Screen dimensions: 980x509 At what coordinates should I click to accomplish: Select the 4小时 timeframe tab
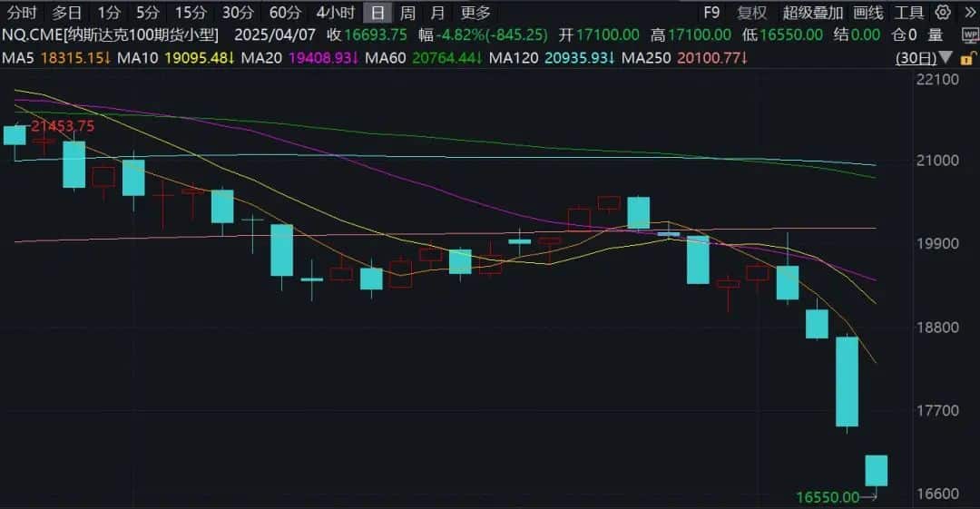[x=336, y=13]
